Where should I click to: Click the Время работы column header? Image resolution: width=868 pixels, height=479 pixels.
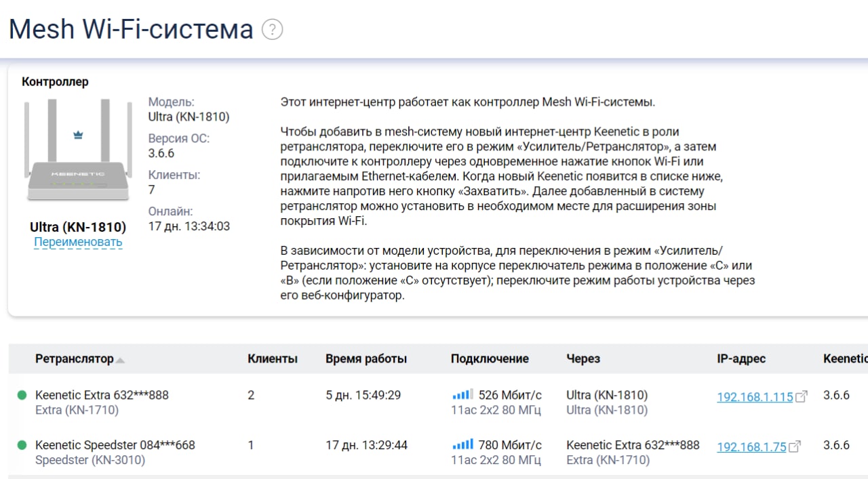[366, 359]
